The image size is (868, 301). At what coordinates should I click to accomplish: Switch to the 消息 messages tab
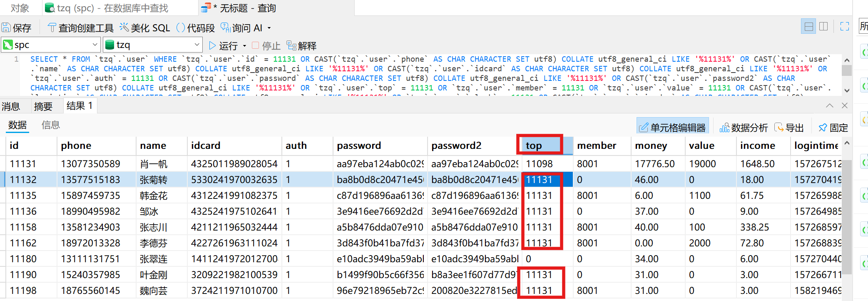[11, 107]
